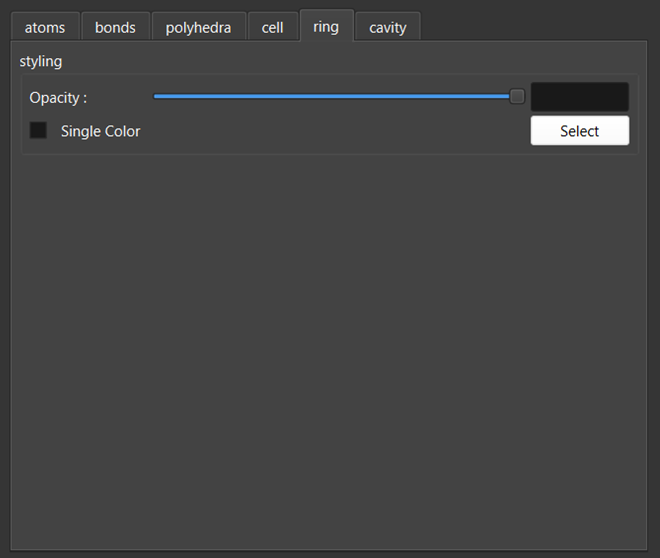Image resolution: width=660 pixels, height=558 pixels.
Task: Go to the cell tab
Action: [272, 27]
